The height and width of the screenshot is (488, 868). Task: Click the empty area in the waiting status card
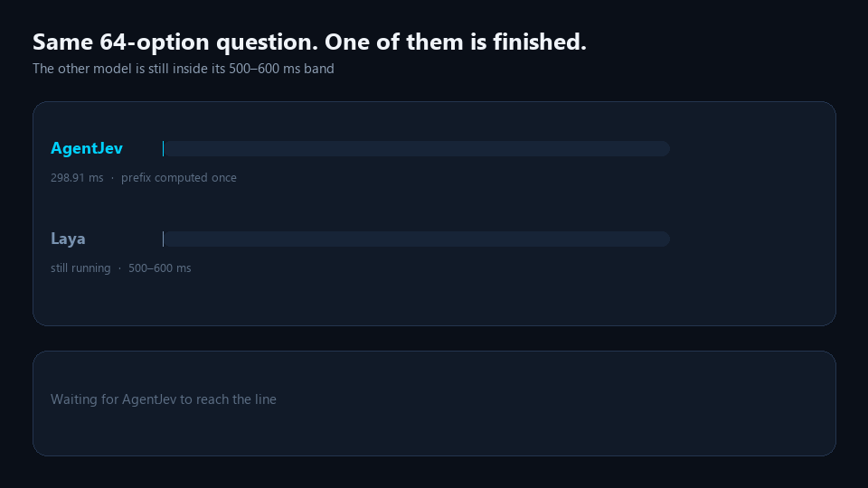pyautogui.click(x=553, y=403)
